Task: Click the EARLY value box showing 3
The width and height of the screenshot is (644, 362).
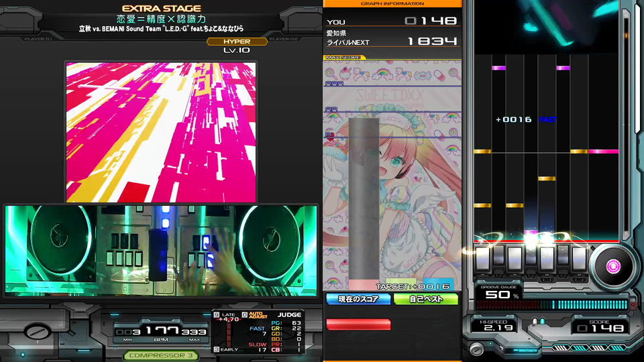Action: 217,349
